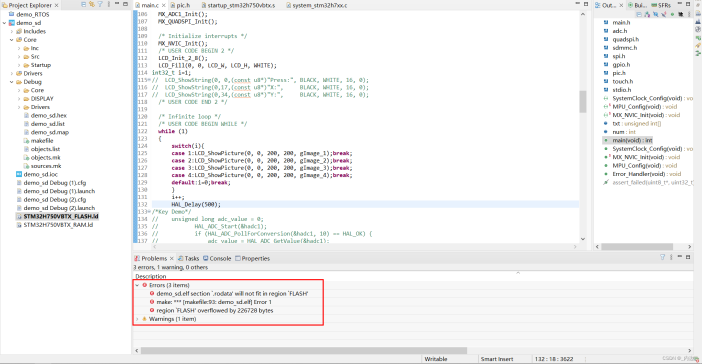Image resolution: width=702 pixels, height=364 pixels.
Task: Click the Problems panel horizontal scrollbar
Action: click(304, 351)
